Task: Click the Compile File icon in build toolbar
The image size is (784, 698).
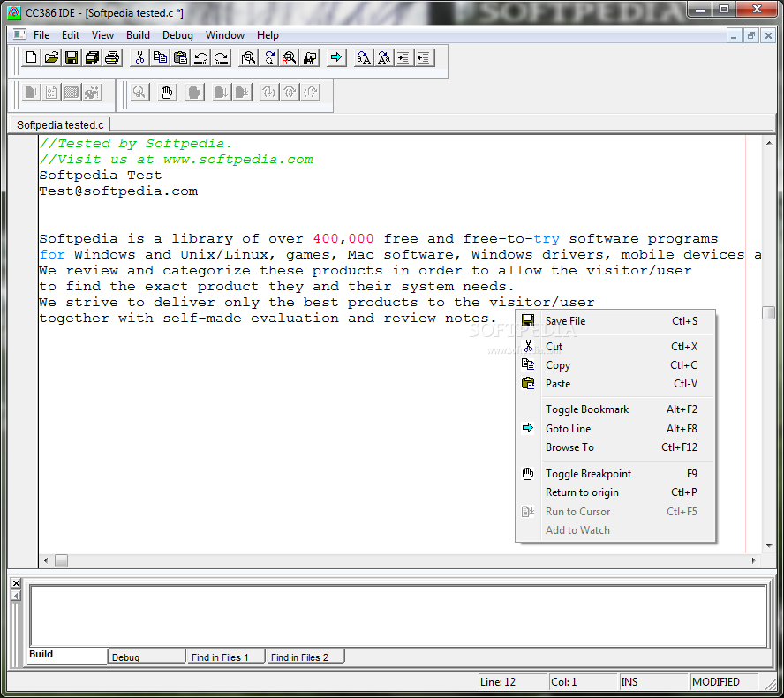Action: pyautogui.click(x=31, y=93)
